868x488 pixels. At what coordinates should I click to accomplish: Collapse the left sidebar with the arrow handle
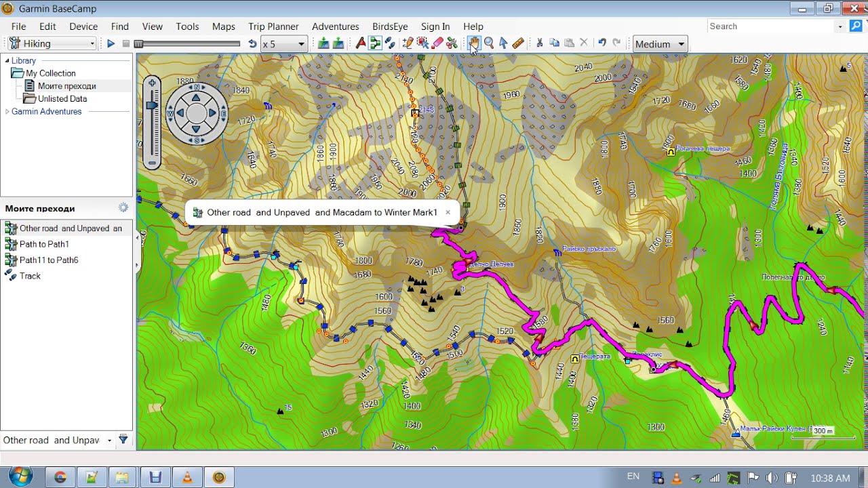138,237
